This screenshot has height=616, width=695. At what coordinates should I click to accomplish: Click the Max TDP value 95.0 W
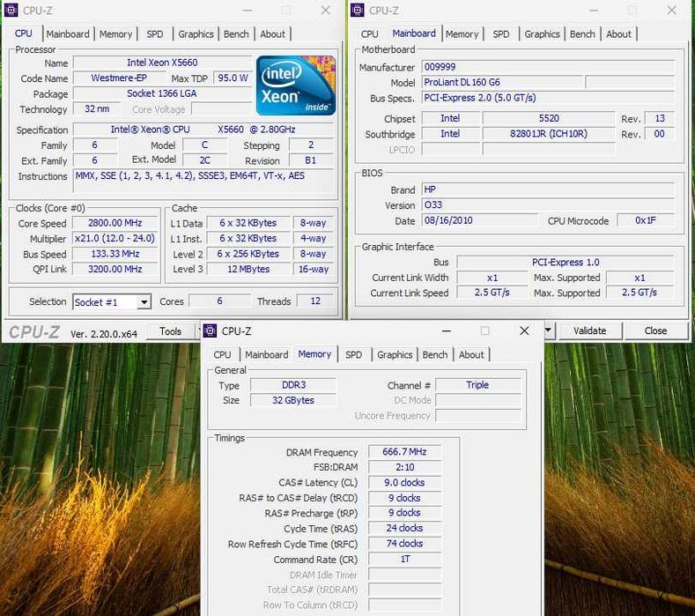click(233, 78)
